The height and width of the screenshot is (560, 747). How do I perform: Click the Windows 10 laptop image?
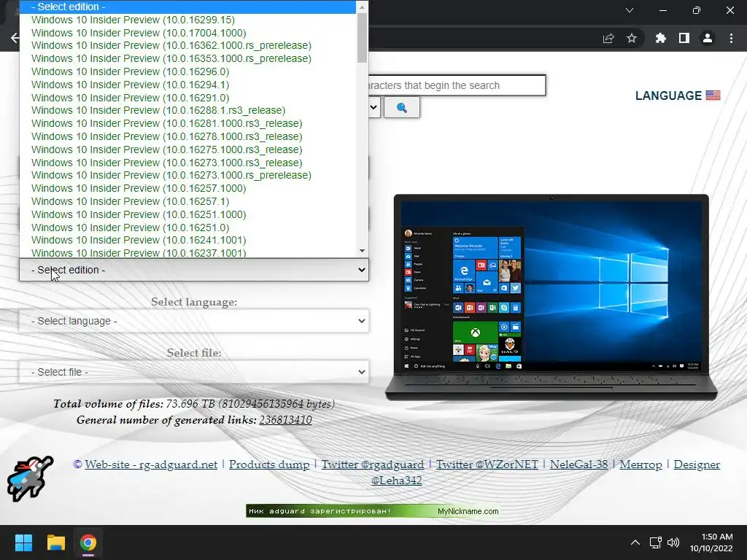551,297
